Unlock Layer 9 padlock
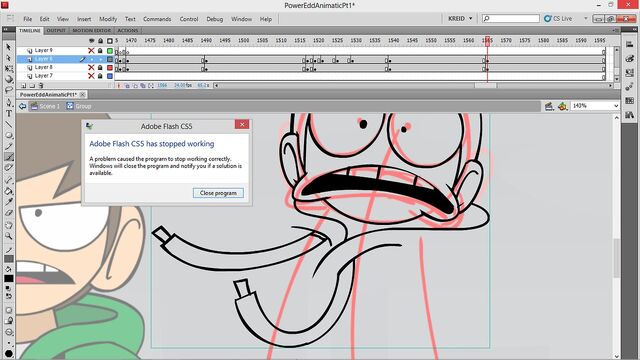This screenshot has width=640, height=360. pos(100,51)
